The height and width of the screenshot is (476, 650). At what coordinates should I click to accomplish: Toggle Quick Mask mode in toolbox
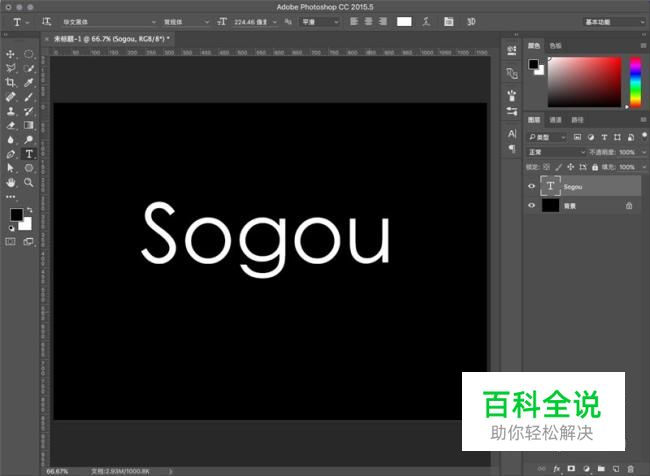coord(11,241)
